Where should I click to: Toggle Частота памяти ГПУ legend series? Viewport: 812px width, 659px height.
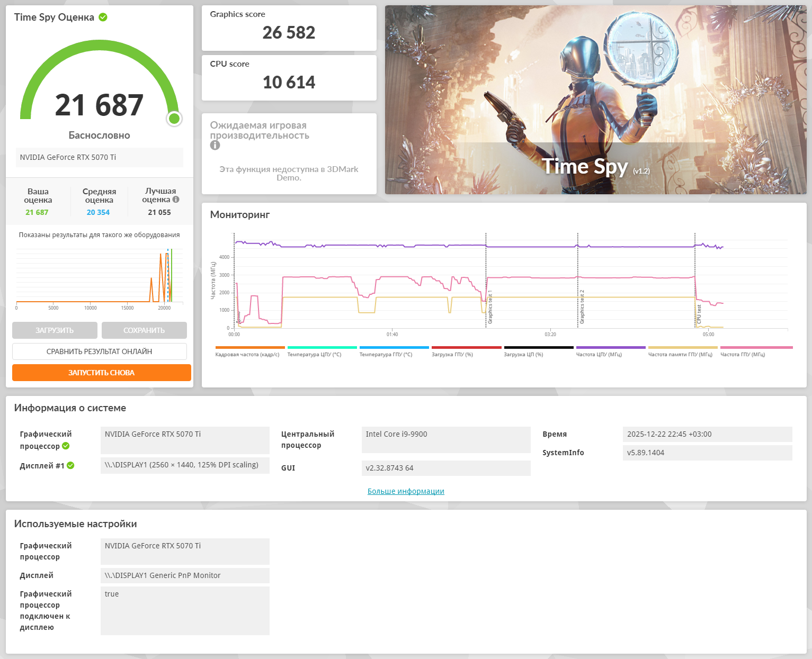coord(683,351)
